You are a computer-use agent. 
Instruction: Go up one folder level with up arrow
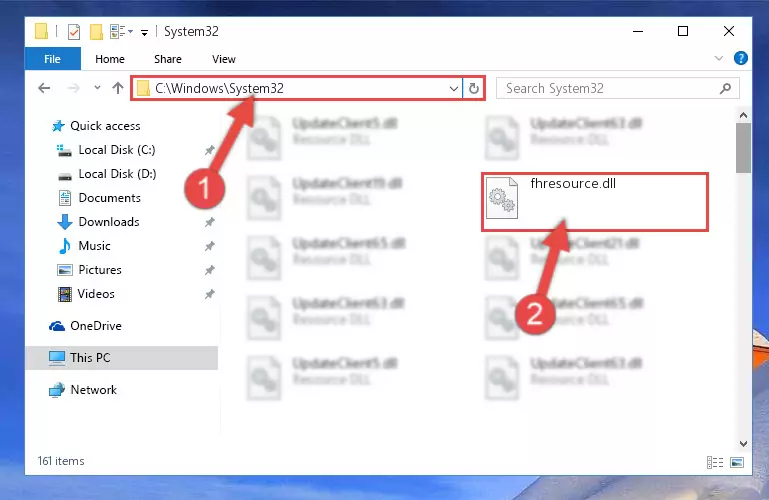point(118,88)
